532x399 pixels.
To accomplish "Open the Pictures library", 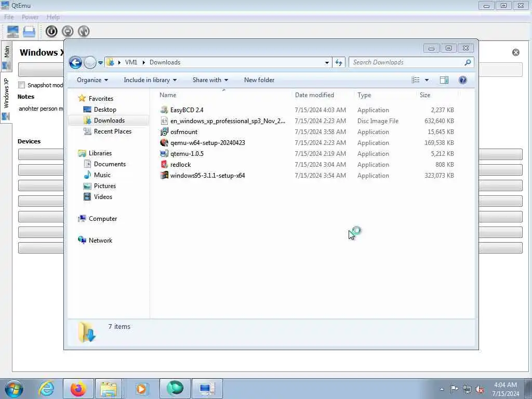I will [105, 186].
